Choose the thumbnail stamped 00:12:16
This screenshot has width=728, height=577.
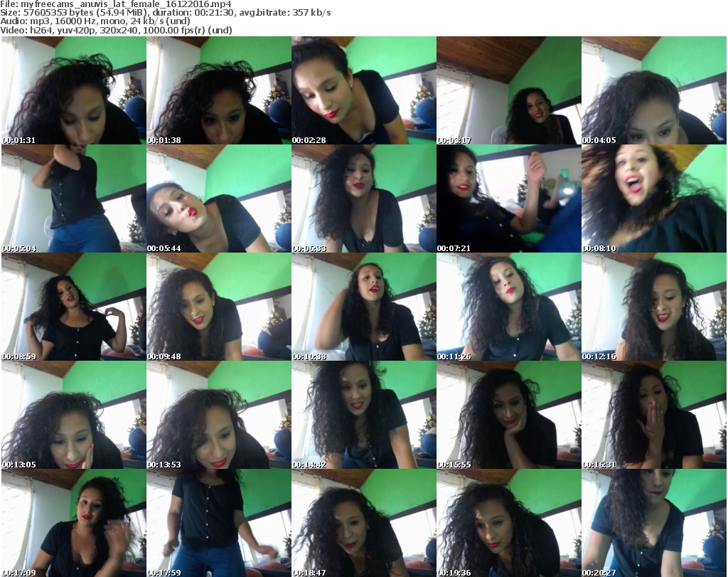(x=654, y=307)
